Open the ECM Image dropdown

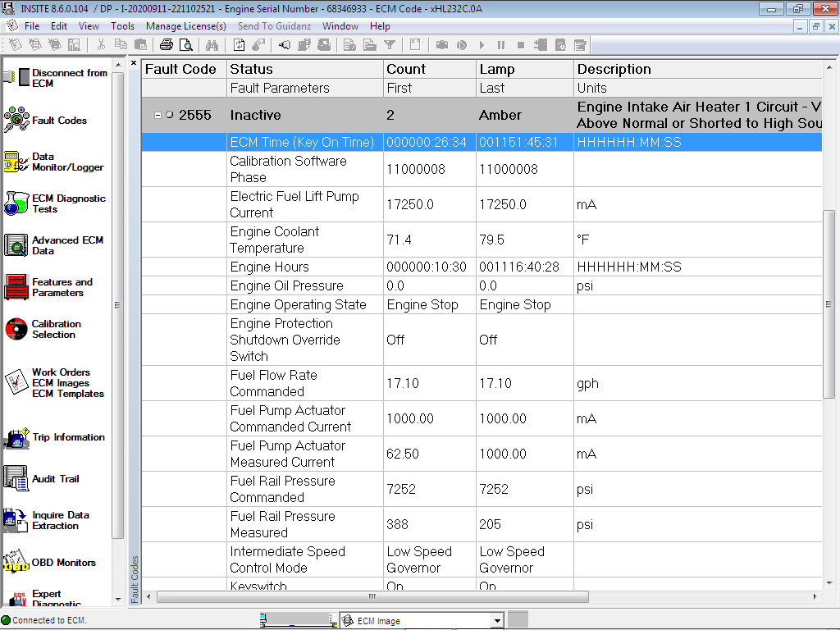click(498, 620)
